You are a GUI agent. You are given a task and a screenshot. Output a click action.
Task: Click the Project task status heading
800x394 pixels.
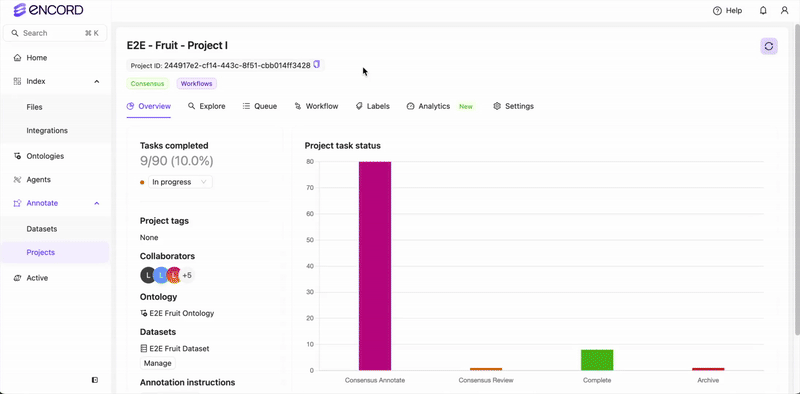(343, 146)
